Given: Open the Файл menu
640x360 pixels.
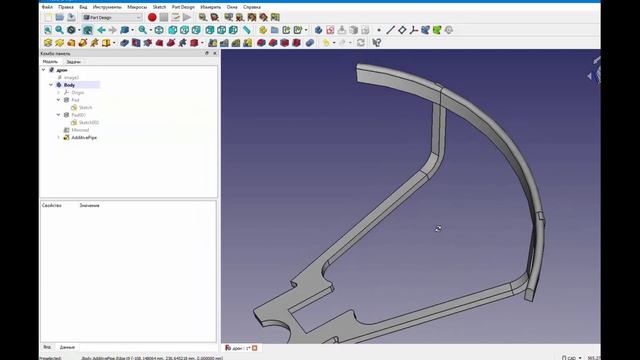Looking at the screenshot, I should tap(47, 7).
